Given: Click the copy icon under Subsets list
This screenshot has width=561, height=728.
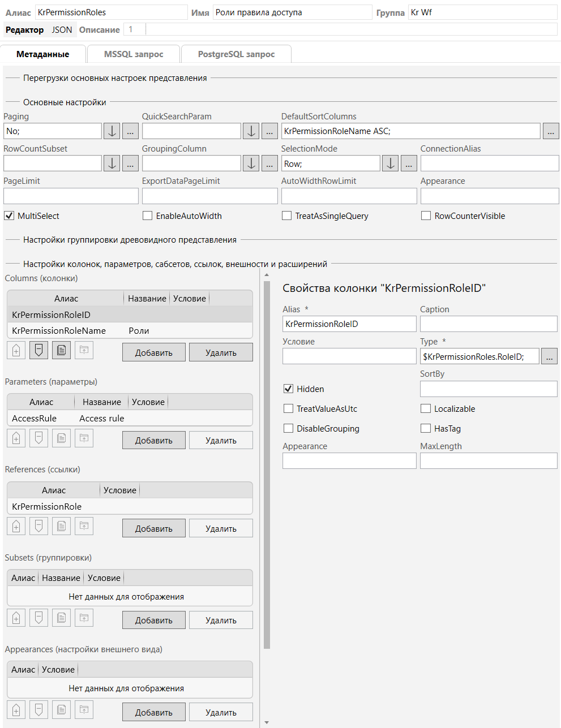Looking at the screenshot, I should tap(61, 618).
